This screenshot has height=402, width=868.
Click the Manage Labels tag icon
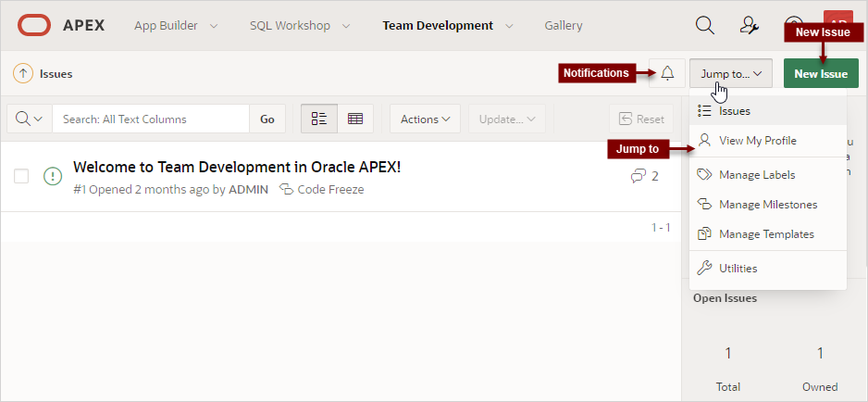pyautogui.click(x=704, y=175)
